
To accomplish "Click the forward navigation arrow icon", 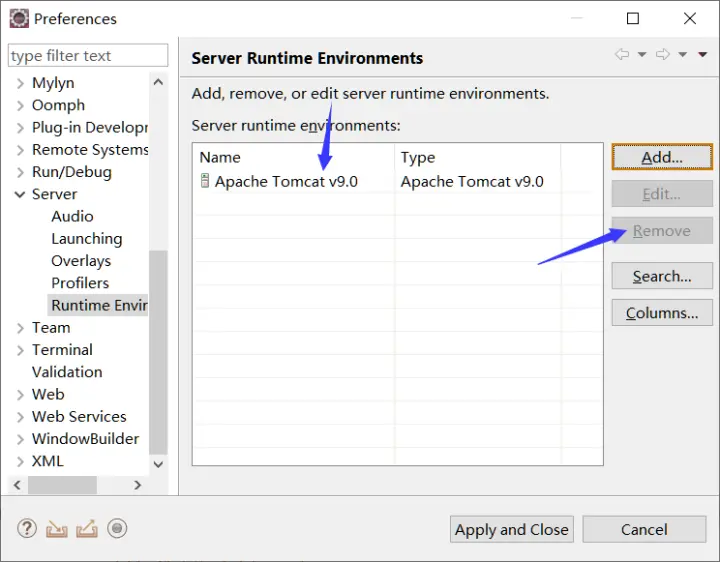I will pos(662,55).
